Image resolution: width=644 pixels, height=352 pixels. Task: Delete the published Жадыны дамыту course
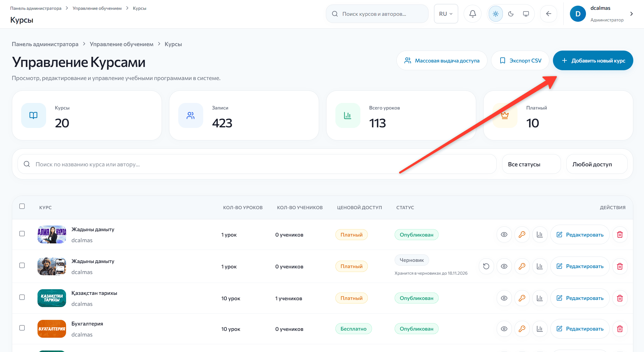click(x=620, y=234)
